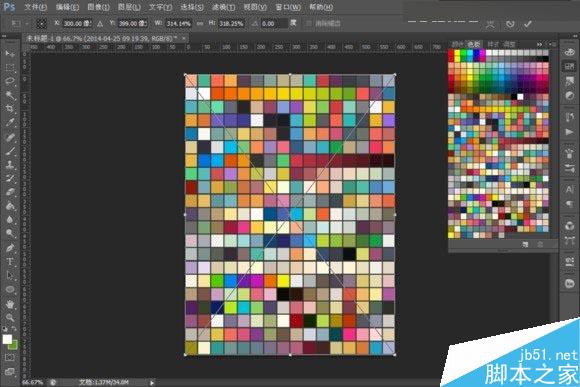Screen dimensions: 580x387
Task: Open the 编辑(E) menu
Action: 67,7
